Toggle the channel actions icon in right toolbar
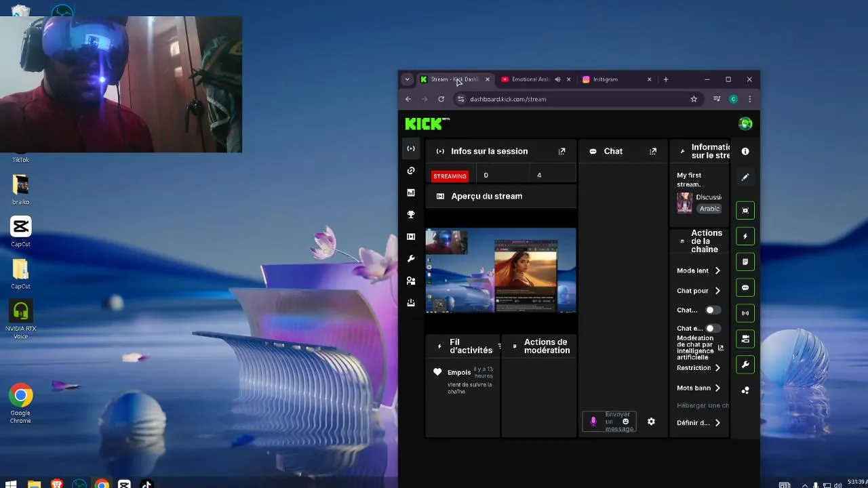The image size is (868, 488). pos(745,339)
